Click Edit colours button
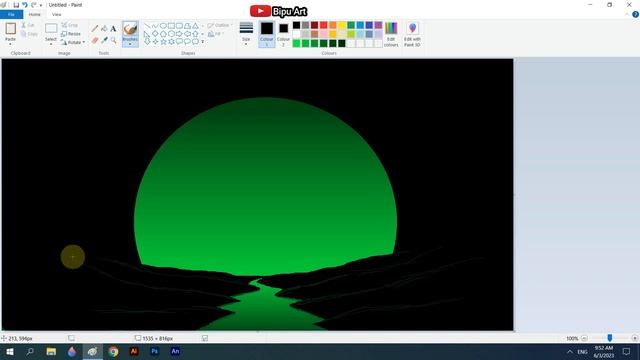The image size is (640, 360). click(391, 34)
